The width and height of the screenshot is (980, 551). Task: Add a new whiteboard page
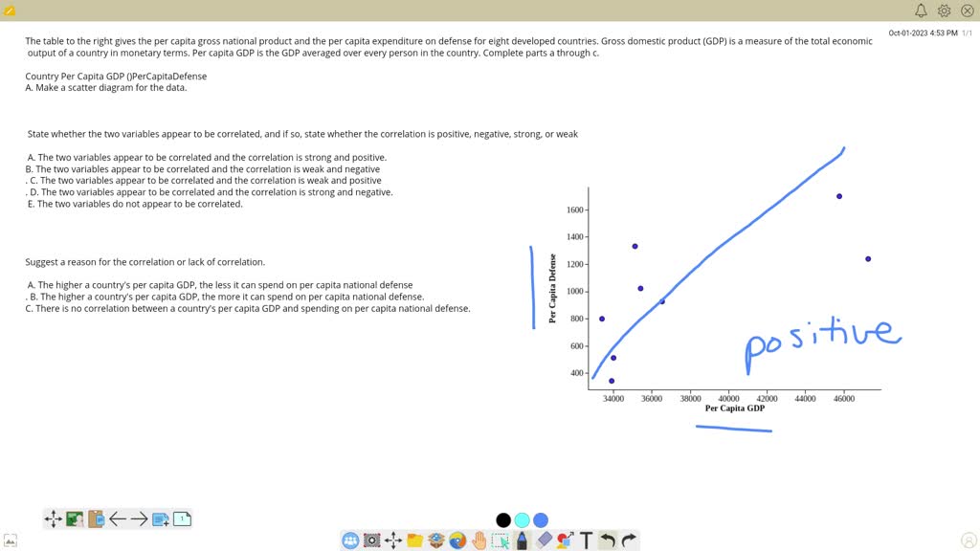(159, 518)
